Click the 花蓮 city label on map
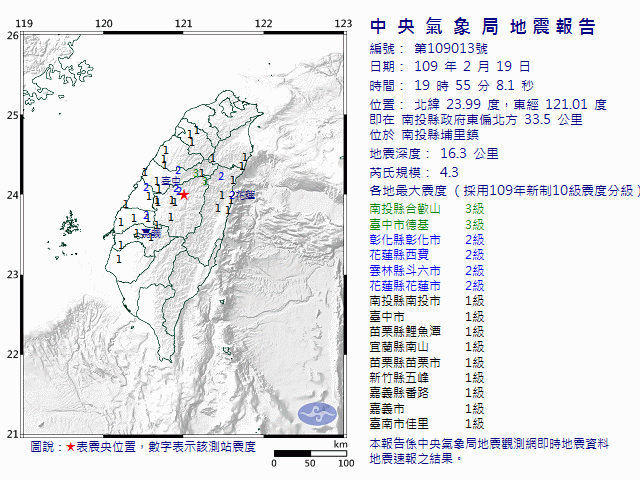This screenshot has width=640, height=480. click(x=245, y=195)
